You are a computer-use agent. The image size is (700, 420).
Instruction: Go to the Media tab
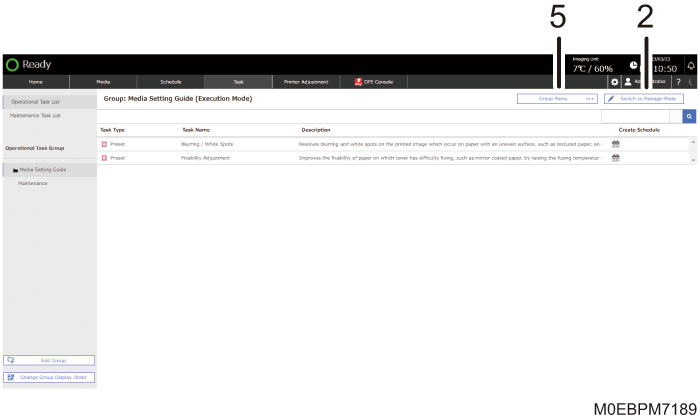[103, 81]
